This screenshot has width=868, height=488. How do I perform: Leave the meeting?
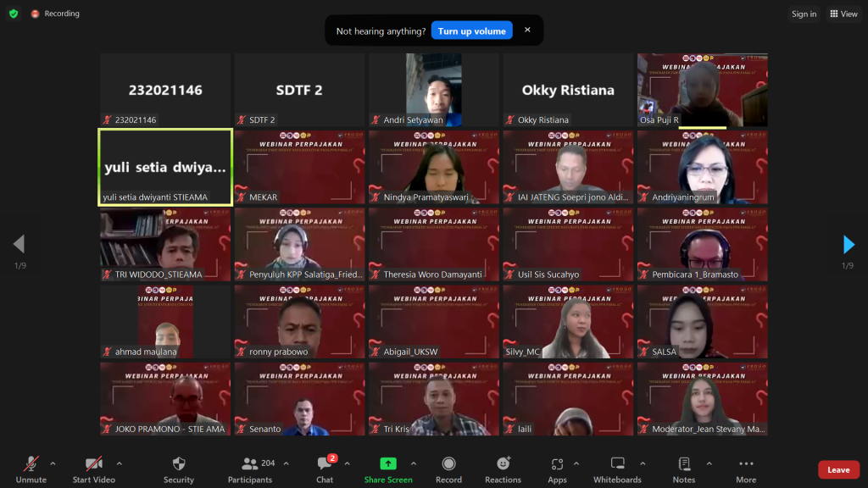point(838,470)
